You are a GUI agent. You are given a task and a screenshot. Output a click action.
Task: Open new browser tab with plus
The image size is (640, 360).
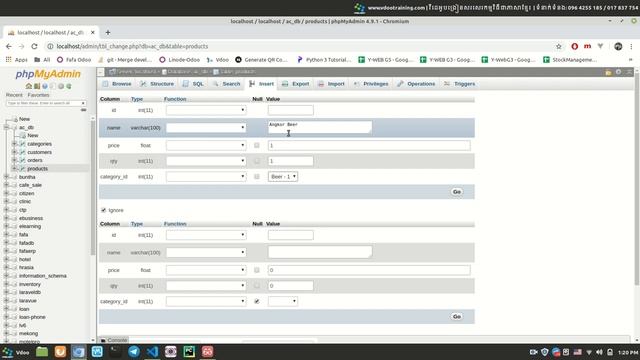108,32
